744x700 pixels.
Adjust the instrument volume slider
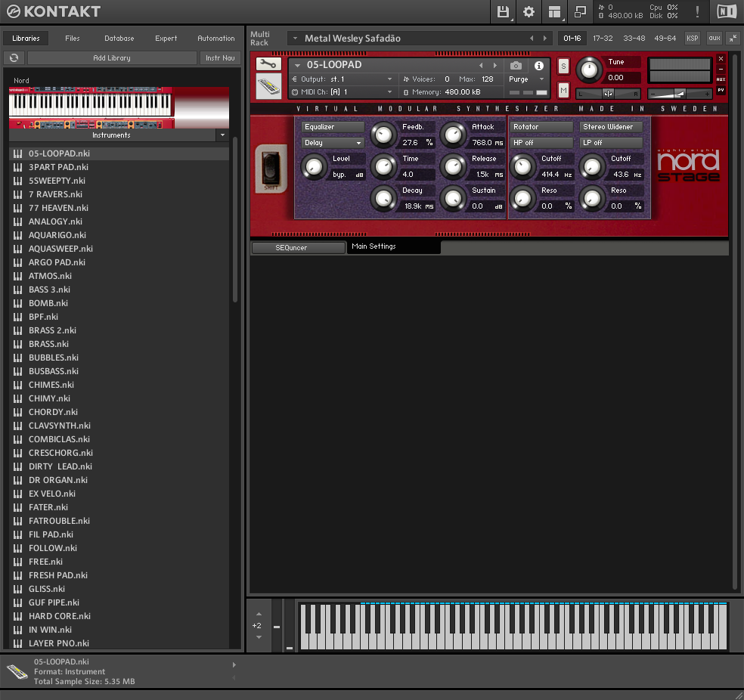(x=680, y=94)
